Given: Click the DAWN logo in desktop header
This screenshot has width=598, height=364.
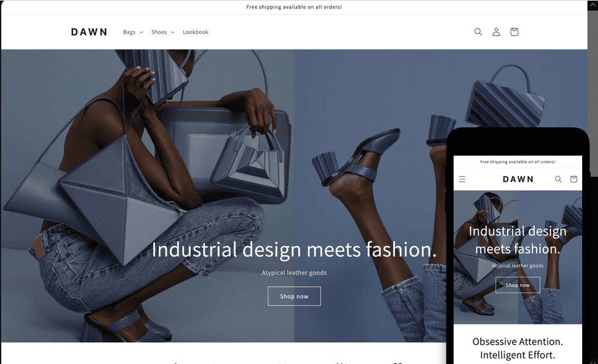Looking at the screenshot, I should (x=89, y=32).
